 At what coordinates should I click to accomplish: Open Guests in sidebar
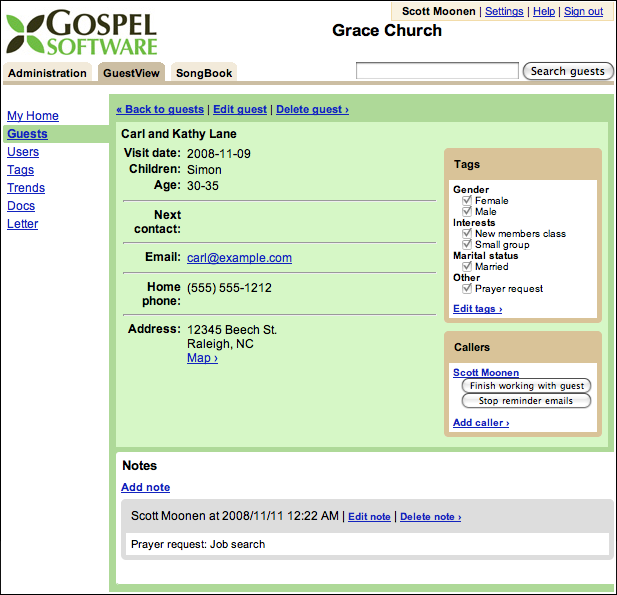tap(27, 134)
